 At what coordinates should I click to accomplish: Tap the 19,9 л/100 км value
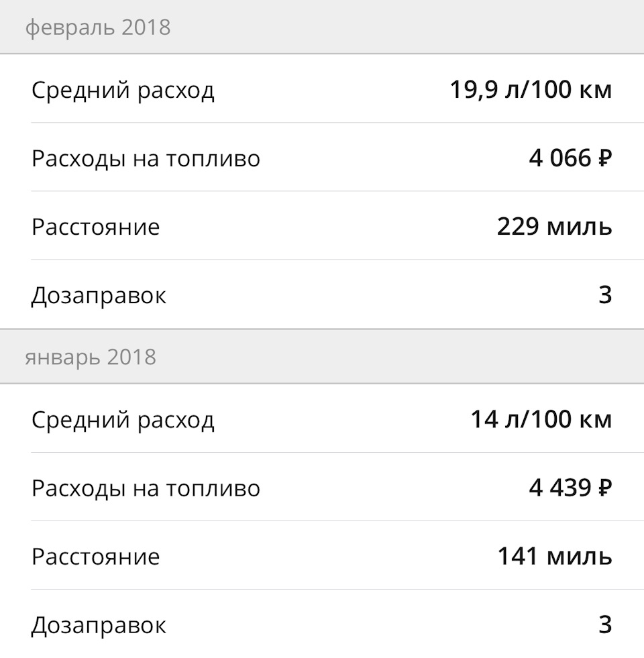[x=531, y=89]
